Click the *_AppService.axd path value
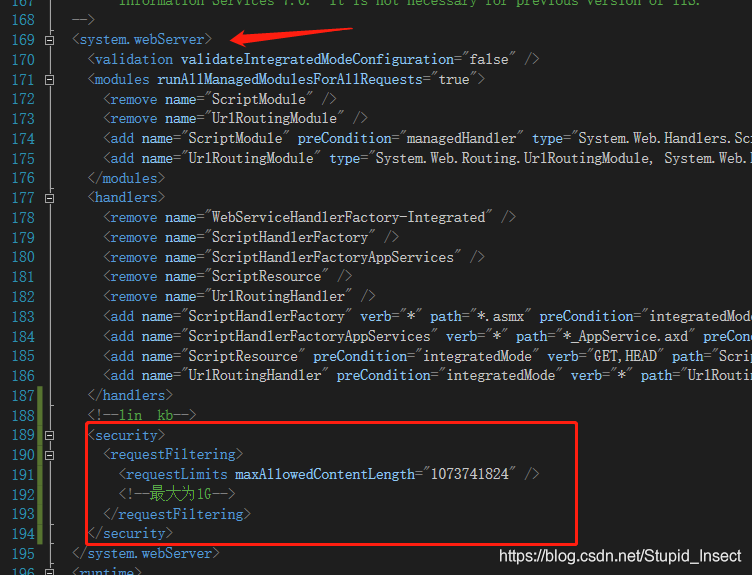This screenshot has width=752, height=575. pos(625,337)
